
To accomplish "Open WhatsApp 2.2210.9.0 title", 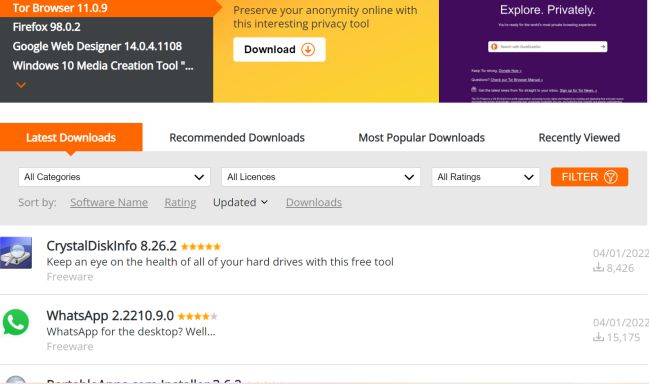I will 110,316.
